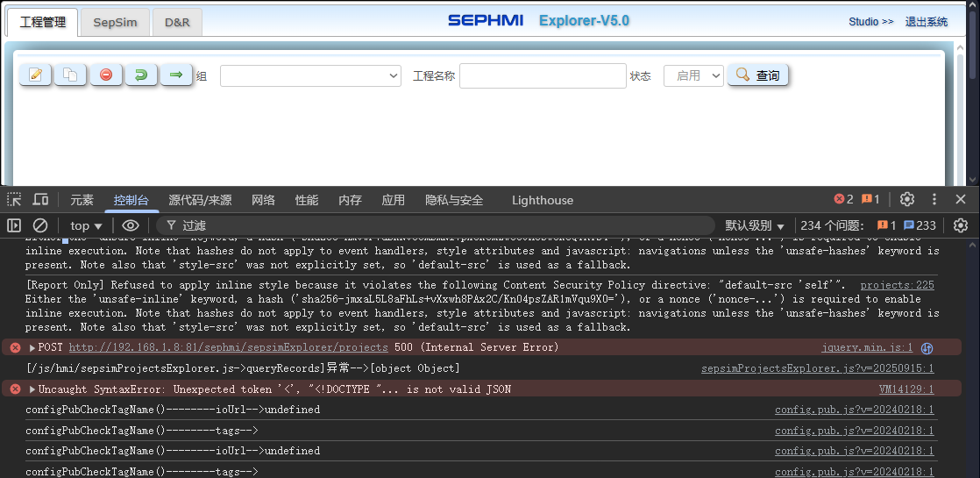This screenshot has width=980, height=478.
Task: Click the green return-arrow icon button
Action: [140, 75]
